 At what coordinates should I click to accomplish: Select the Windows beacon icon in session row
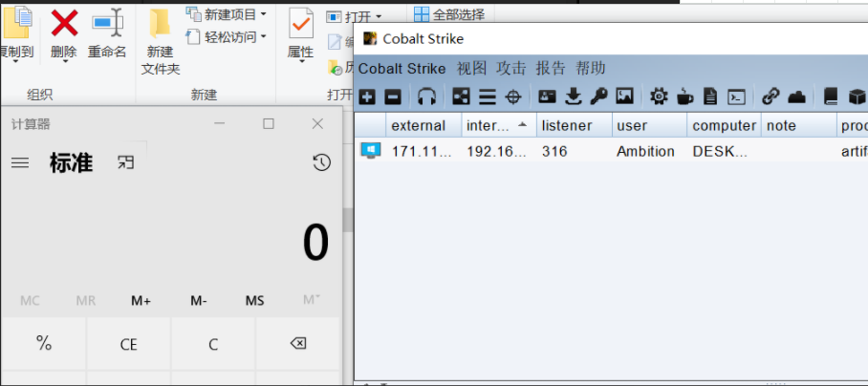(x=370, y=150)
